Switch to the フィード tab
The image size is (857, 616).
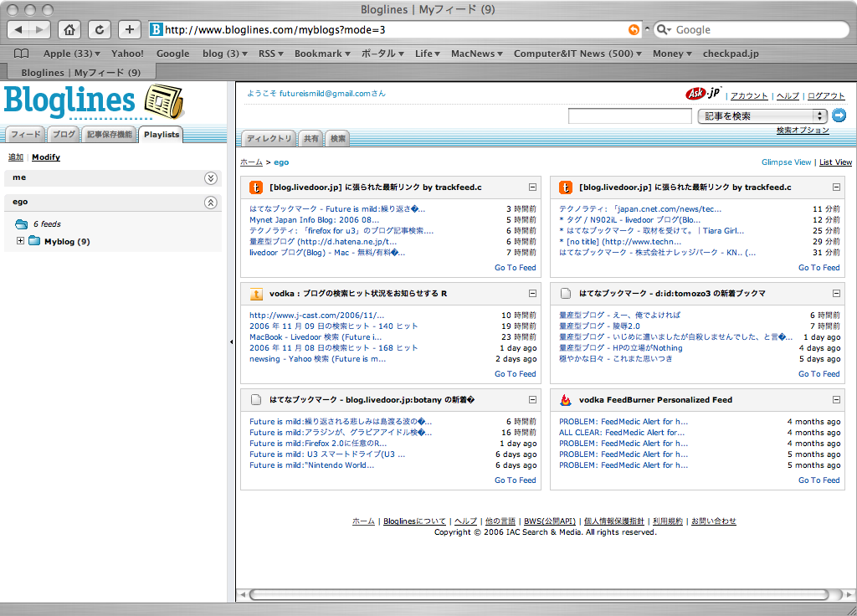pyautogui.click(x=25, y=135)
